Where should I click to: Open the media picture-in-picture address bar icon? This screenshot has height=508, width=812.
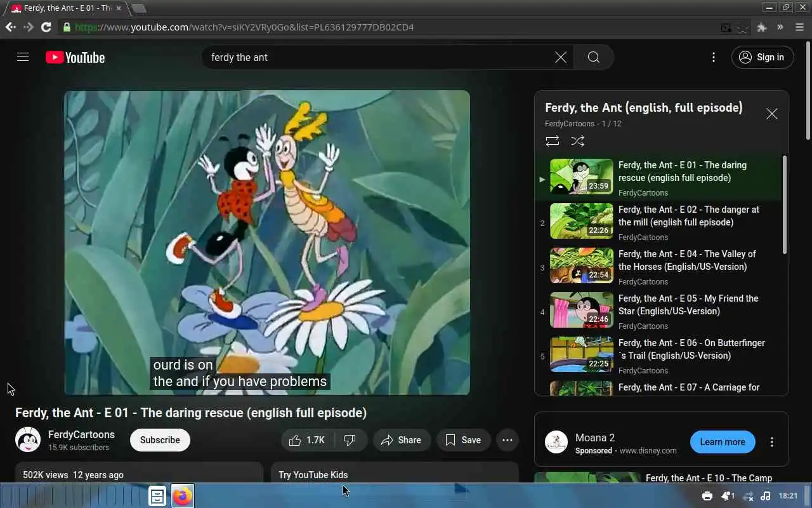click(726, 27)
